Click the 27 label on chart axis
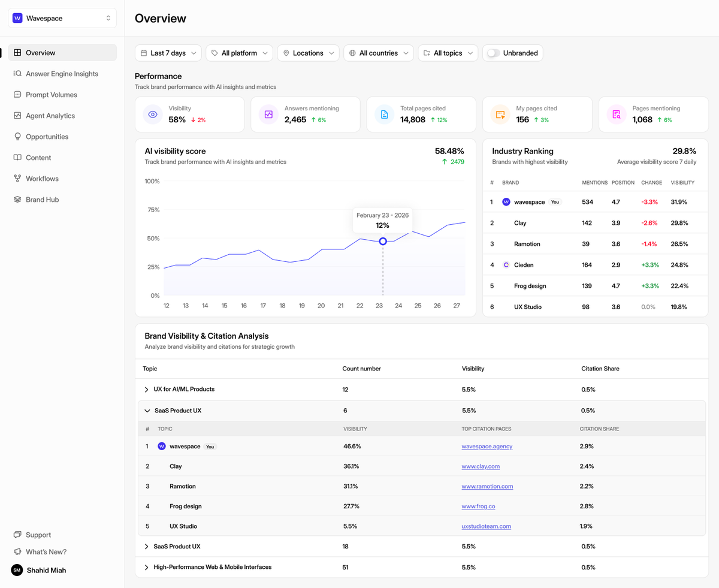This screenshot has height=588, width=719. tap(457, 306)
